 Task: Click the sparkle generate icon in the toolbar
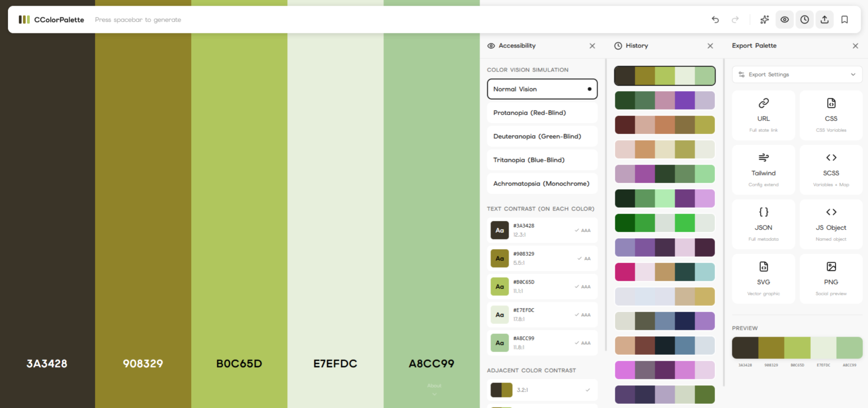[x=765, y=20]
